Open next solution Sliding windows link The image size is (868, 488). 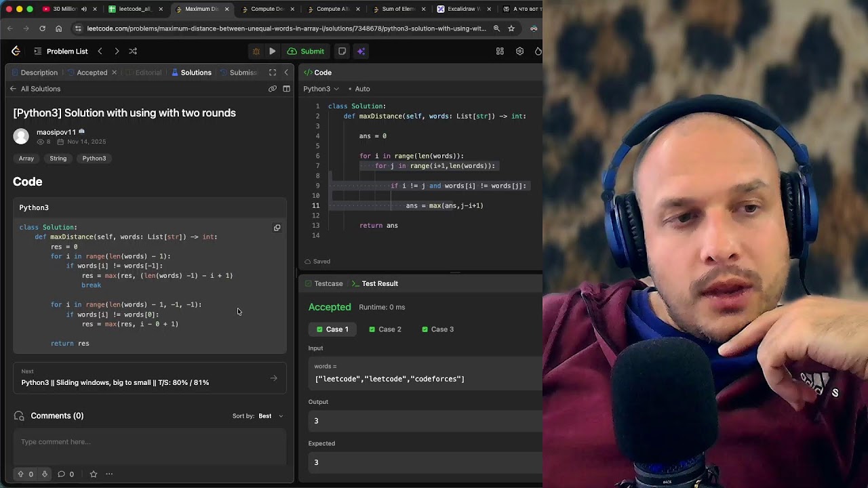point(150,378)
